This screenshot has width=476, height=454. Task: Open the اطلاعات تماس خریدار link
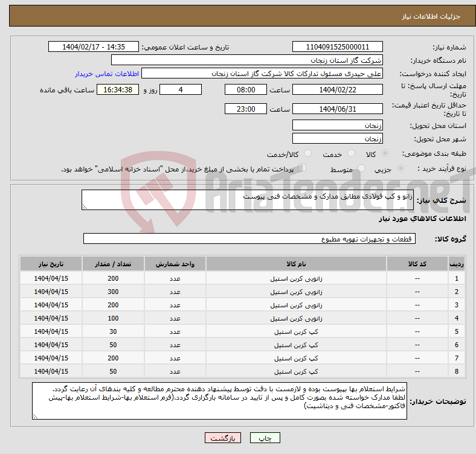click(107, 74)
